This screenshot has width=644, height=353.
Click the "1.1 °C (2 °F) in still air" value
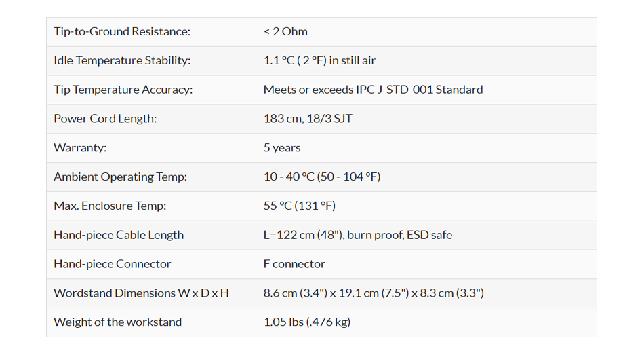[319, 60]
